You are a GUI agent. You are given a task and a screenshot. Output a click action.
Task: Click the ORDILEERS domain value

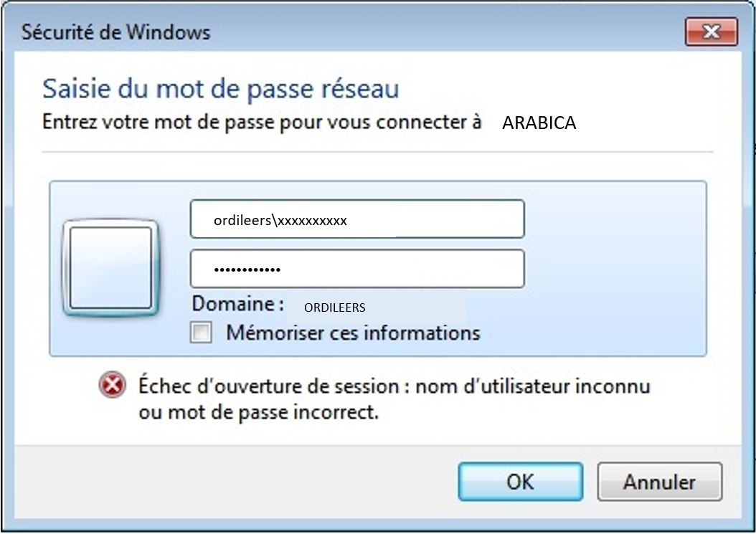click(x=335, y=307)
